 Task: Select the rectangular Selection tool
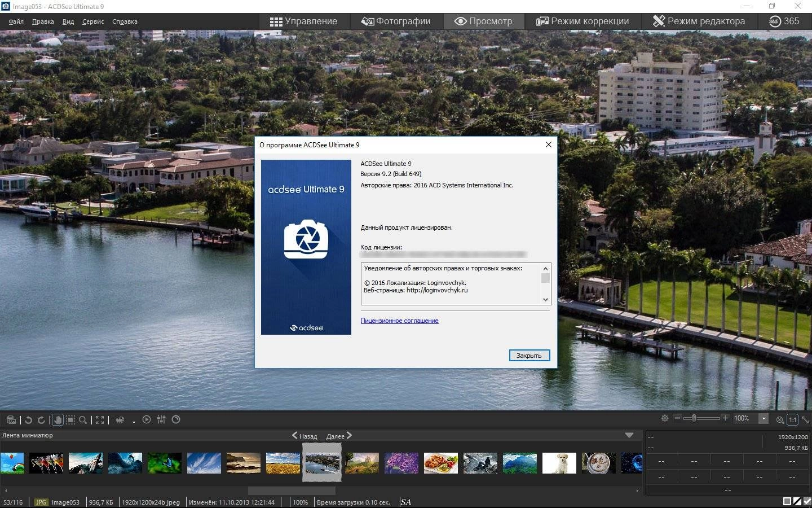click(x=70, y=420)
